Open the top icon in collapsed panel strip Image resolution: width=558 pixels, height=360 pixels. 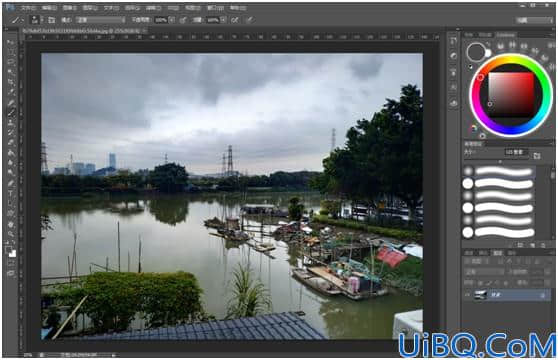pos(453,41)
